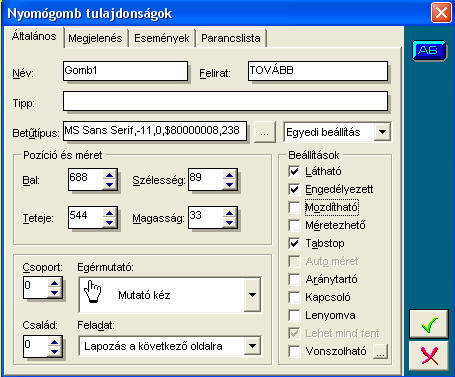Enable the Kapcsoló checkbox
Image resolution: width=455 pixels, height=377 pixels.
[294, 297]
